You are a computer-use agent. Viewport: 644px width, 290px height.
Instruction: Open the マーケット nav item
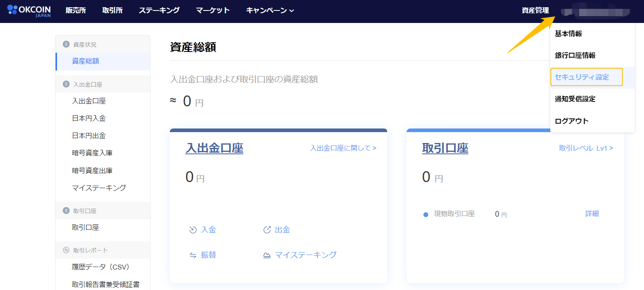point(213,10)
